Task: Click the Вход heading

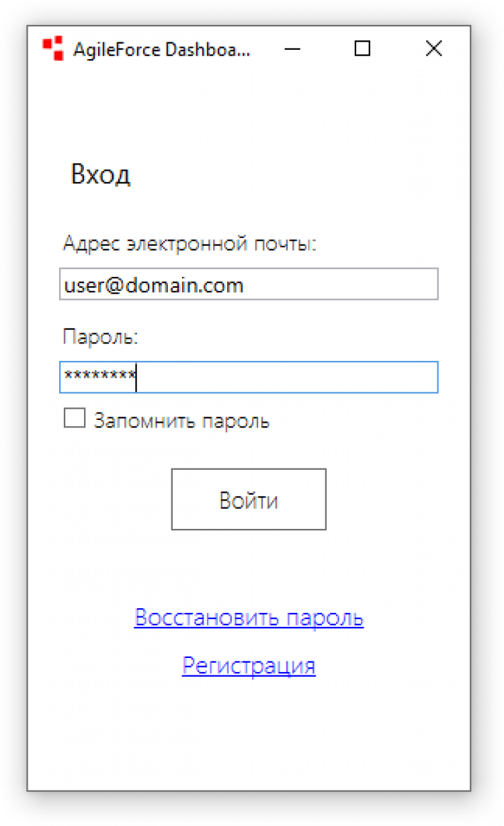Action: pos(101,175)
